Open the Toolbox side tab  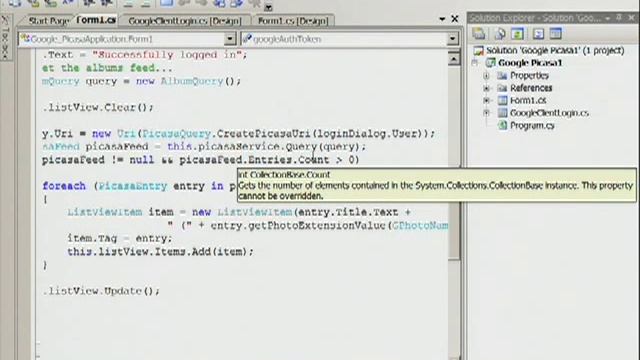(x=5, y=38)
